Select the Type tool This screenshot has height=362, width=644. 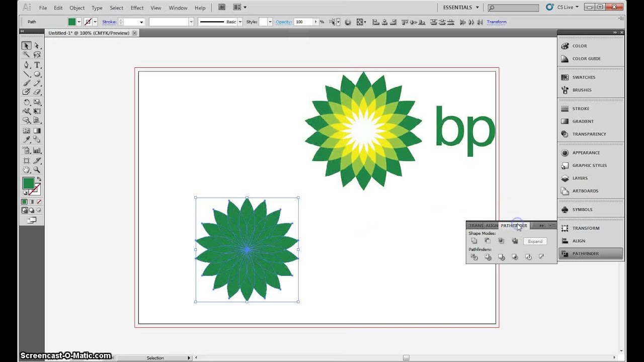[37, 65]
